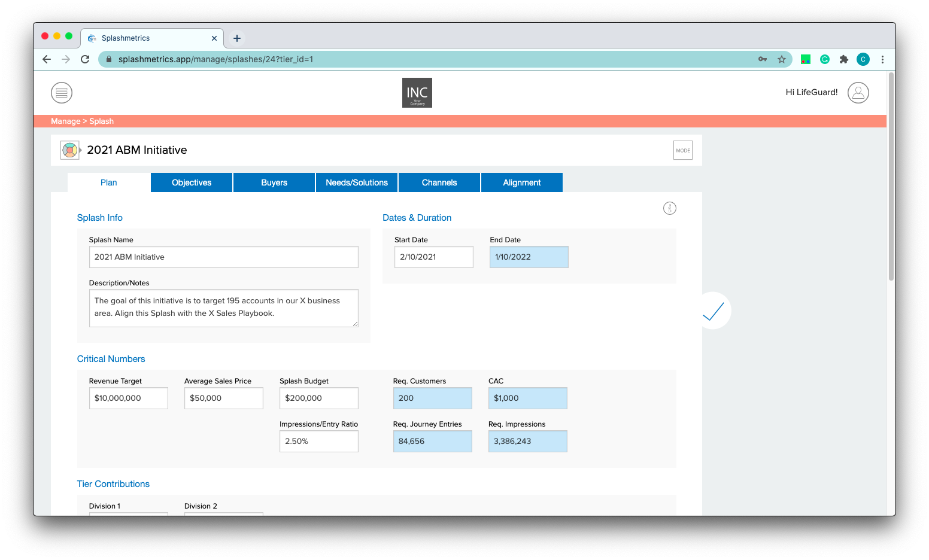The width and height of the screenshot is (929, 560).
Task: Click the MODE toggle button
Action: (x=682, y=151)
